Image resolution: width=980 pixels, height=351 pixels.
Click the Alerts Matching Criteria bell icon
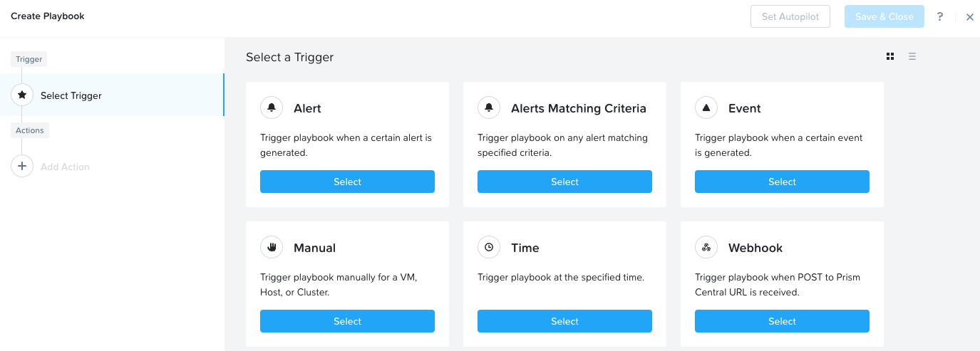(x=489, y=108)
